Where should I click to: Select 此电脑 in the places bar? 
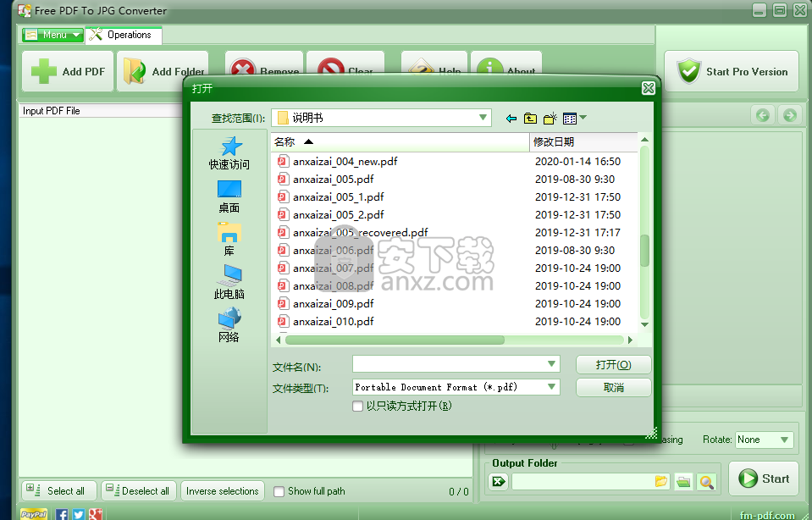click(x=229, y=283)
